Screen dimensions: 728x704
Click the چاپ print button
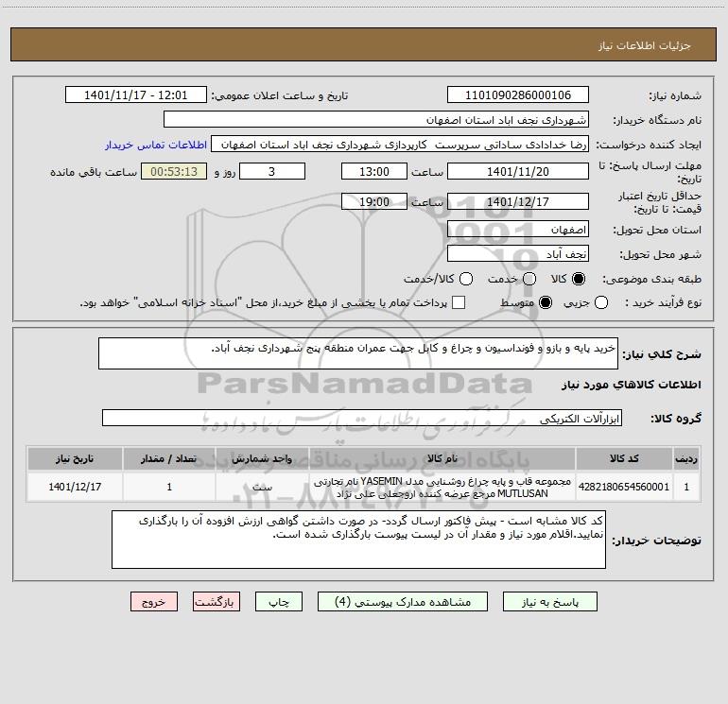(279, 602)
